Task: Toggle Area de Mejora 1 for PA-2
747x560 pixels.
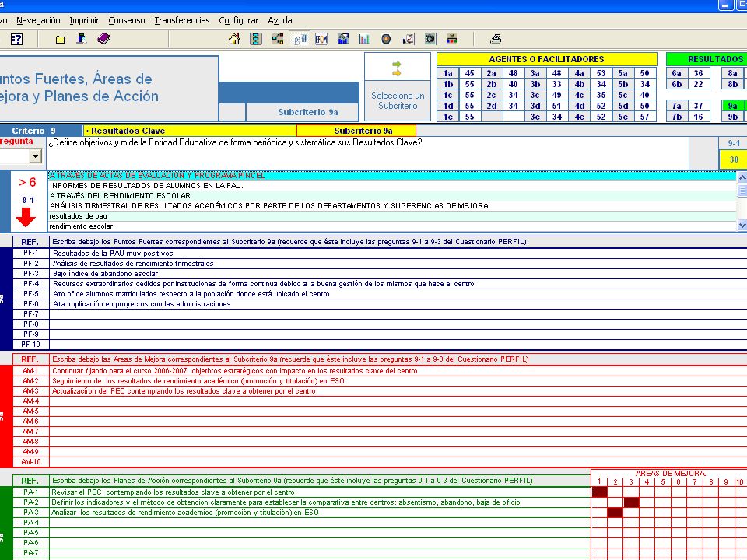Action: coord(599,502)
